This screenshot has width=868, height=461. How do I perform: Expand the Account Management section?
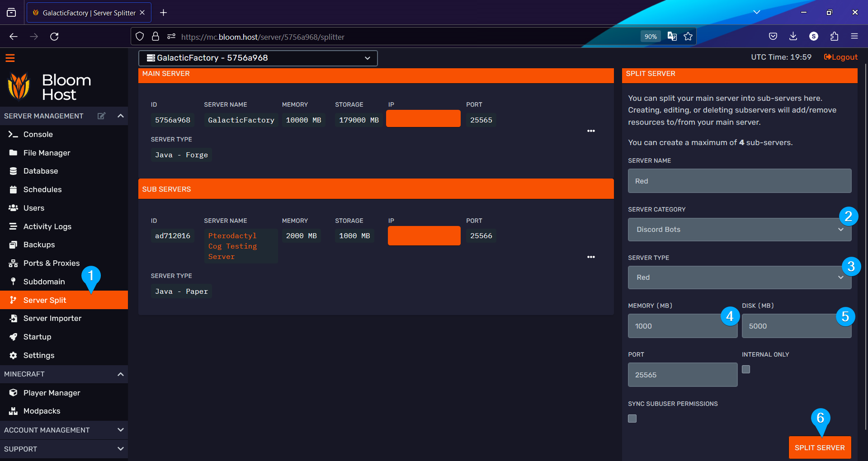tap(120, 430)
